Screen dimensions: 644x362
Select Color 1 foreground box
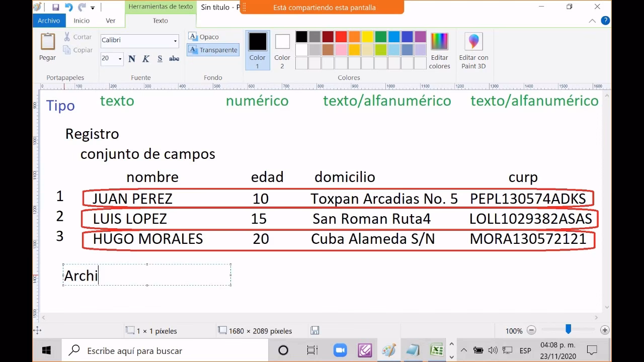[x=258, y=50]
